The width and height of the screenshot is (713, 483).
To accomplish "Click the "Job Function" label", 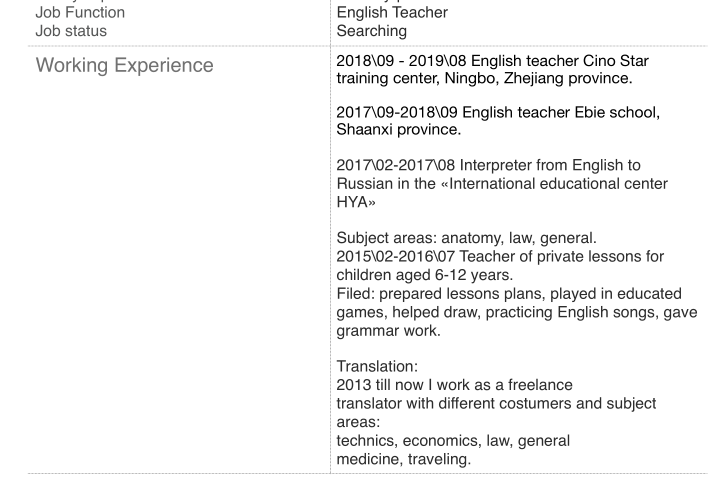I will coord(78,15).
